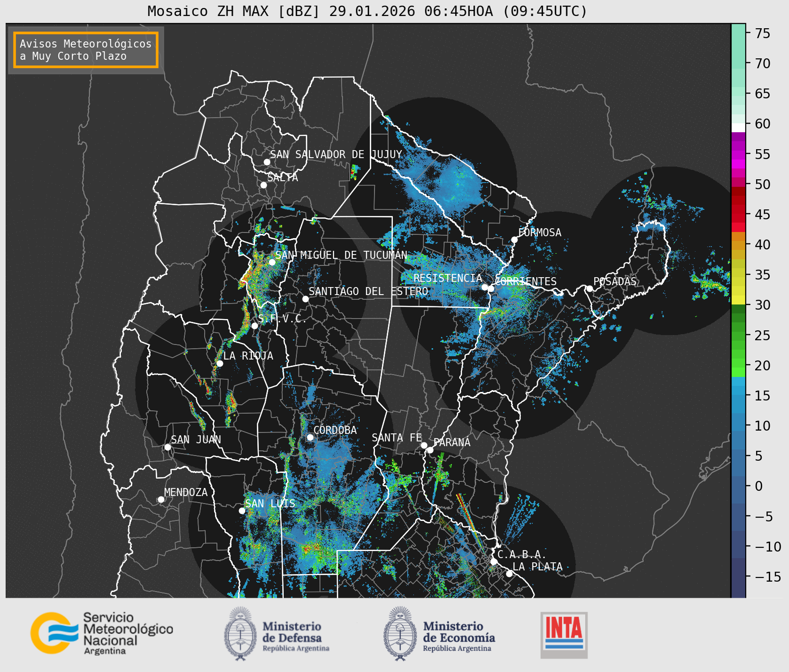The height and width of the screenshot is (672, 789).
Task: Click the MENDOZA label text
Action: [x=186, y=492]
